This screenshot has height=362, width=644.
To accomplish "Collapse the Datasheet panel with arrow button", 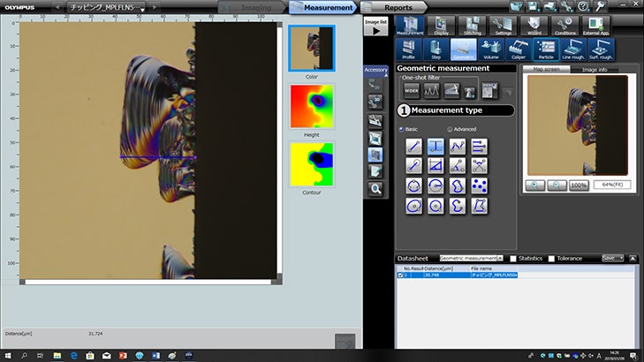I will click(x=633, y=259).
